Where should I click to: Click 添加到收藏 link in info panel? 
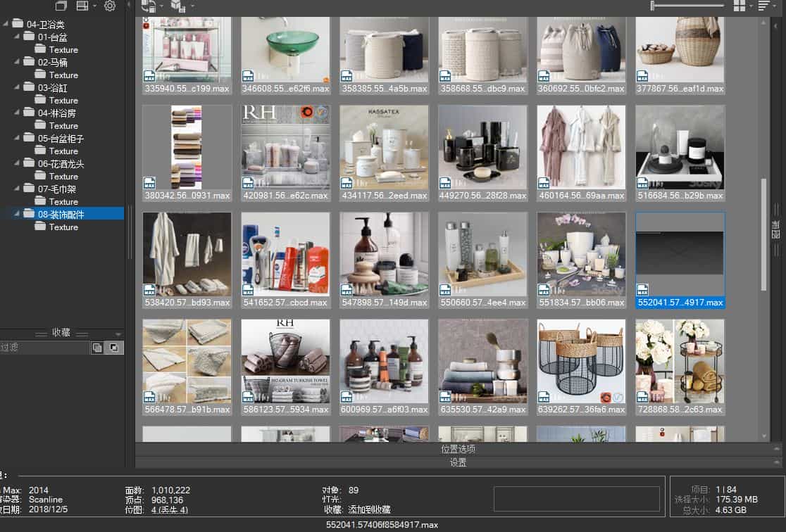[368, 509]
